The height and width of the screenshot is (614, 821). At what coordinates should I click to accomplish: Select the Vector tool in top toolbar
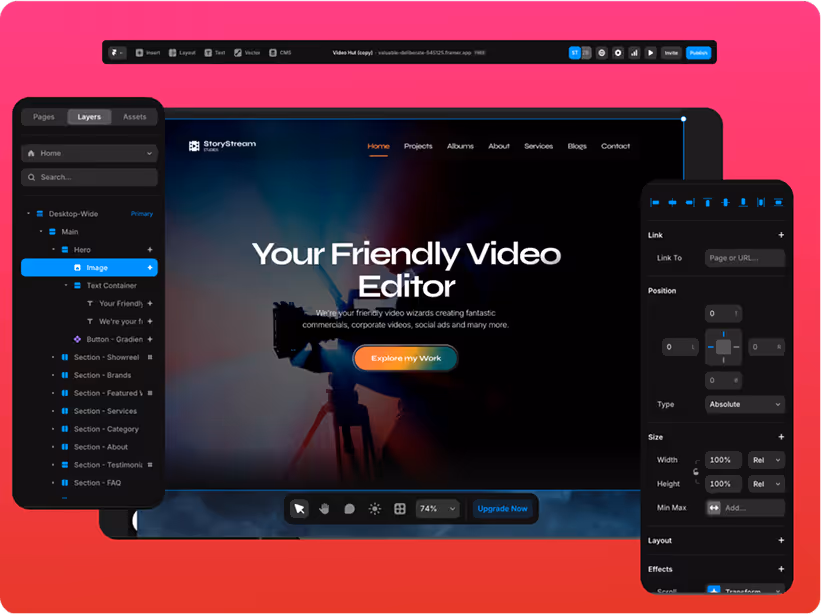[247, 53]
